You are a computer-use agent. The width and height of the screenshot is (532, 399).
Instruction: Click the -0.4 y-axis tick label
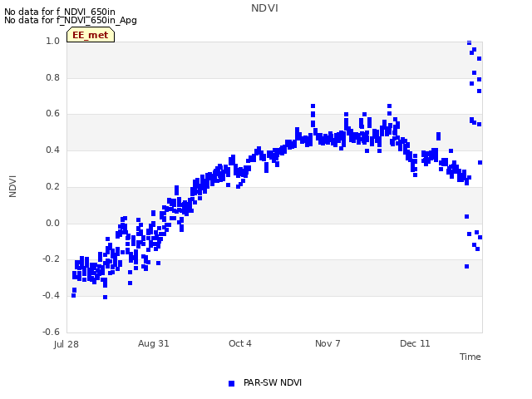[x=51, y=296]
